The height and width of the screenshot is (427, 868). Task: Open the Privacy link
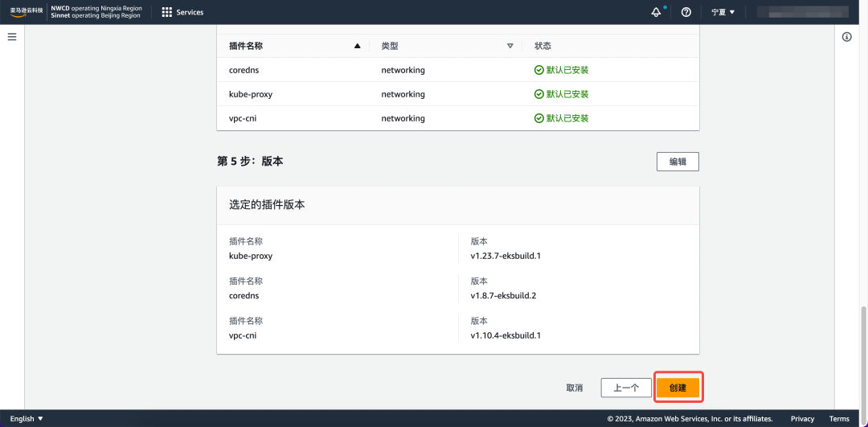pos(802,419)
